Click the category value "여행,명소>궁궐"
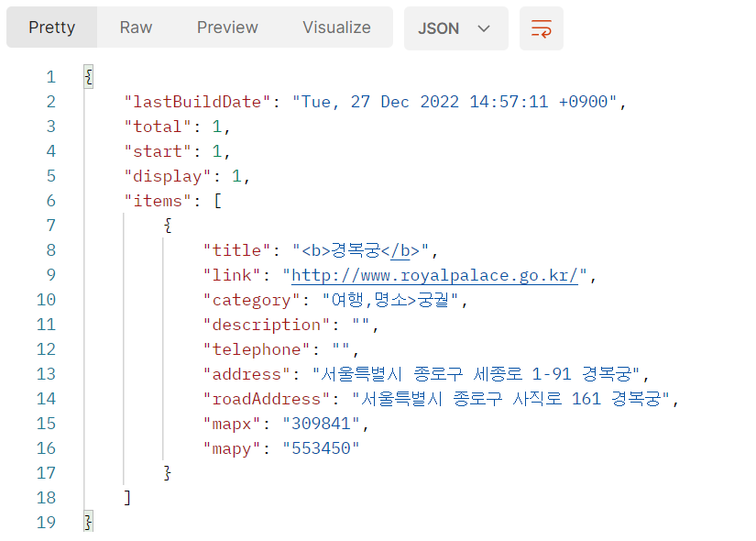Viewport: 756px width, 541px height. coord(390,300)
